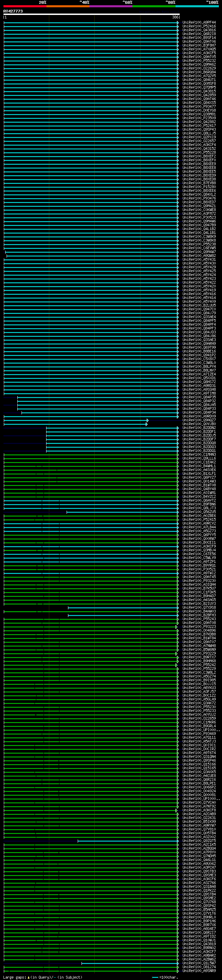This screenshot has width=222, height=980.
Task: Select hit label UniRef100_P55232
Action: point(199,60)
